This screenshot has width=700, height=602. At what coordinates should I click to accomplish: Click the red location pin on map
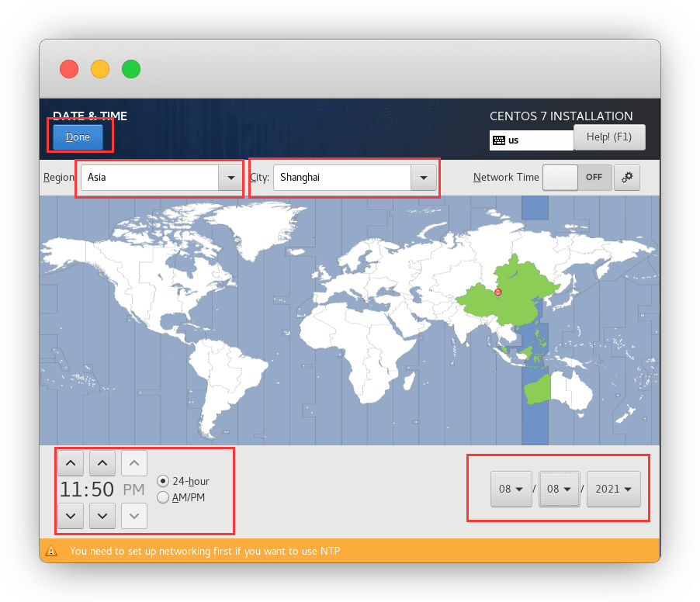[498, 292]
